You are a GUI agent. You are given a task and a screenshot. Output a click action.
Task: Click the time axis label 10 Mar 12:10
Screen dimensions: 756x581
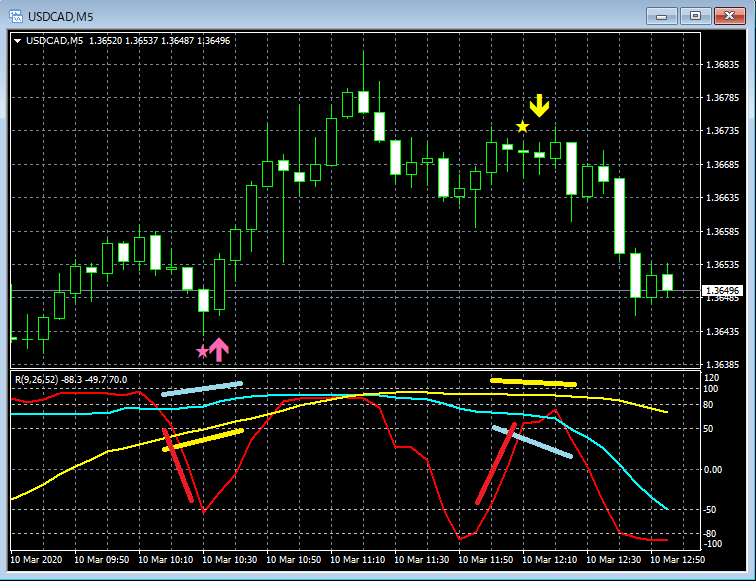pos(550,560)
